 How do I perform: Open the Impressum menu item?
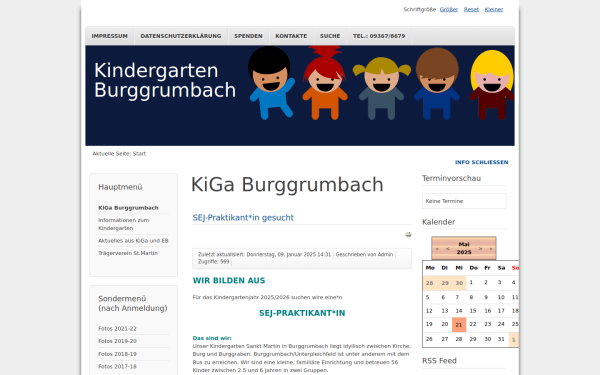pyautogui.click(x=109, y=36)
